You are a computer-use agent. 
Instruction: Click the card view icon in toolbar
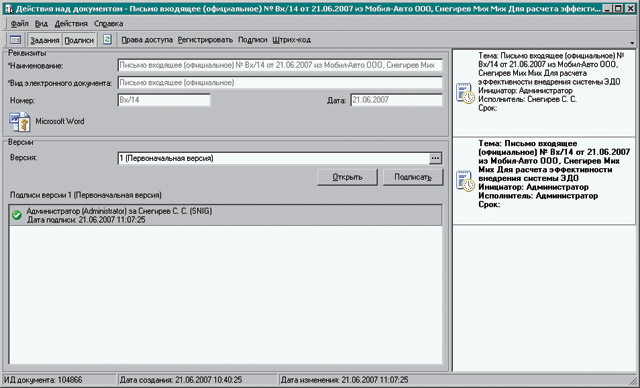click(x=16, y=40)
